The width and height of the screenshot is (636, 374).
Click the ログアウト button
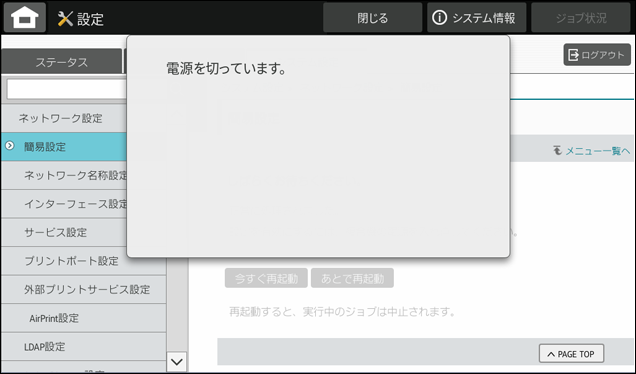coord(597,55)
